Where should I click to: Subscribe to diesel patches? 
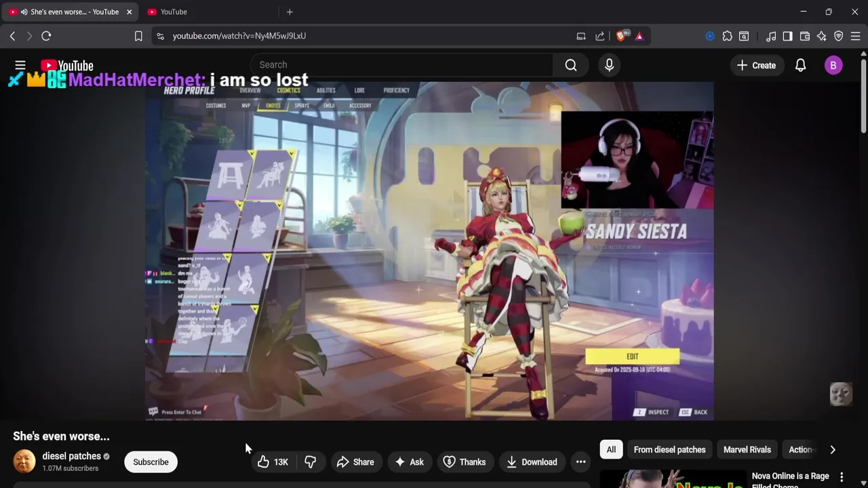(x=151, y=462)
